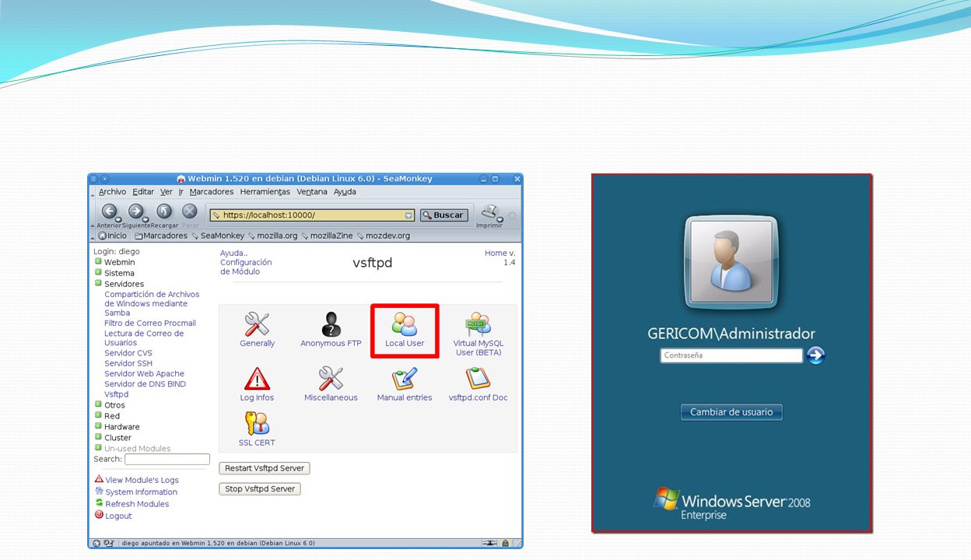
Task: Open View Module's Logs link
Action: point(142,480)
